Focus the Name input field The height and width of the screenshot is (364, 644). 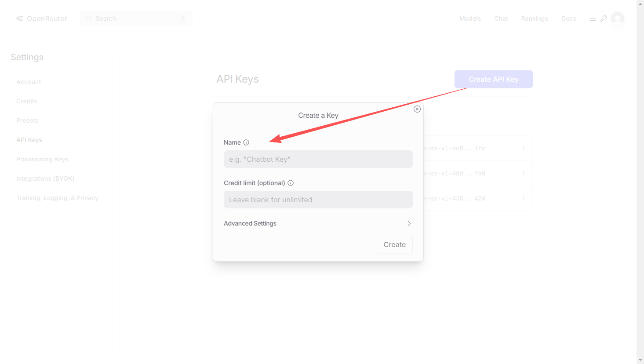318,159
